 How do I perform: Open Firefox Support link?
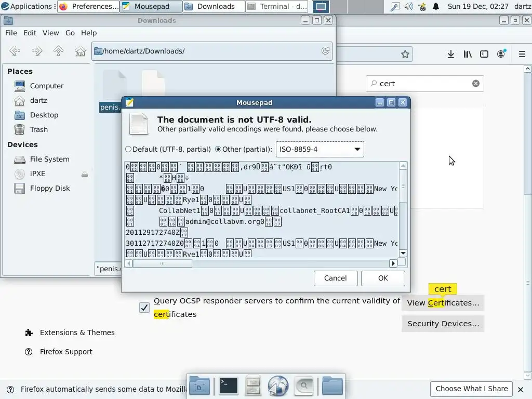click(x=58, y=352)
